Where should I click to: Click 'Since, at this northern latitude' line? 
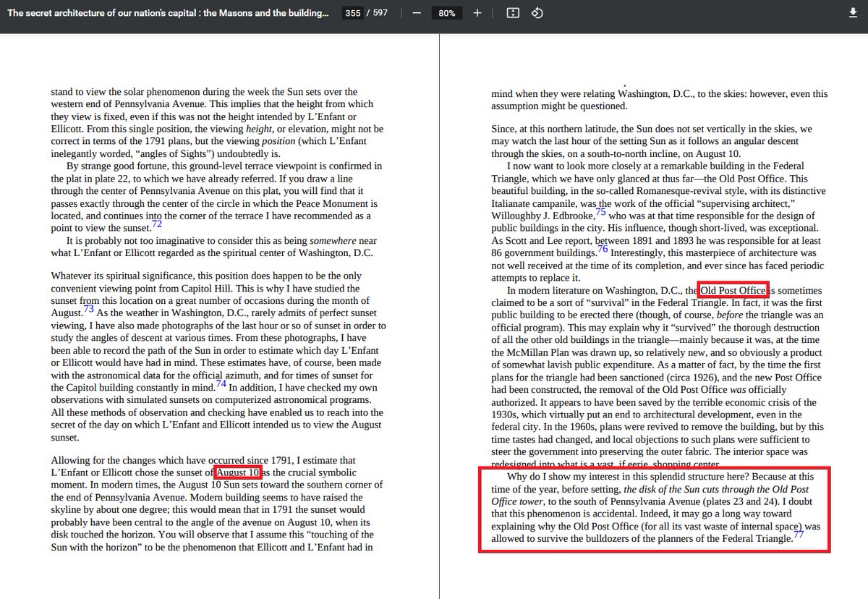[652, 129]
